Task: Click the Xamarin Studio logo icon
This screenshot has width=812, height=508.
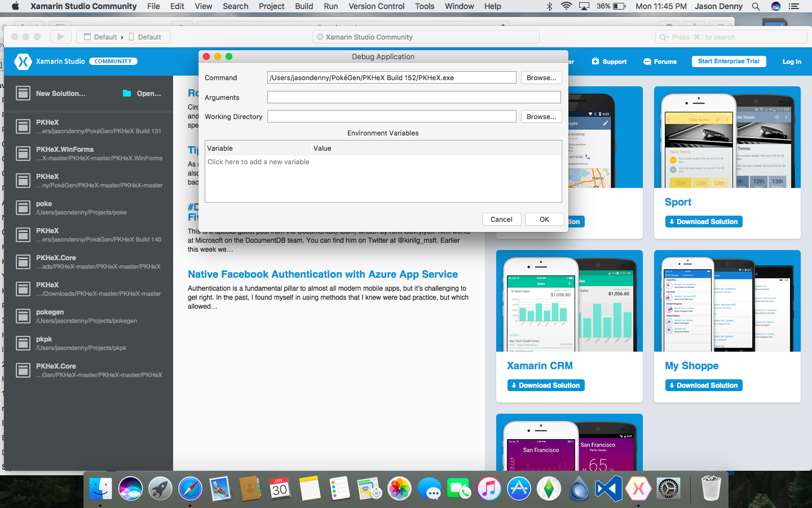Action: [23, 62]
